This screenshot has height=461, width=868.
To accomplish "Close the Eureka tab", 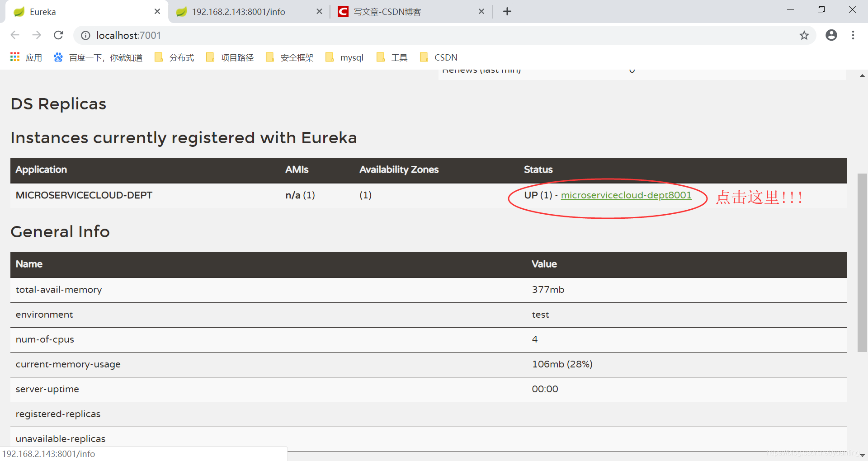I will (157, 11).
